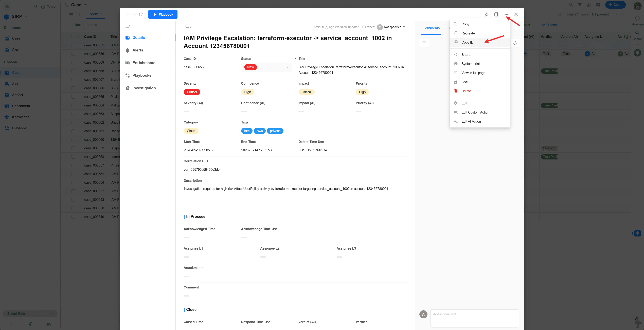Choose View in full page
This screenshot has height=330, width=644.
tap(480, 73)
